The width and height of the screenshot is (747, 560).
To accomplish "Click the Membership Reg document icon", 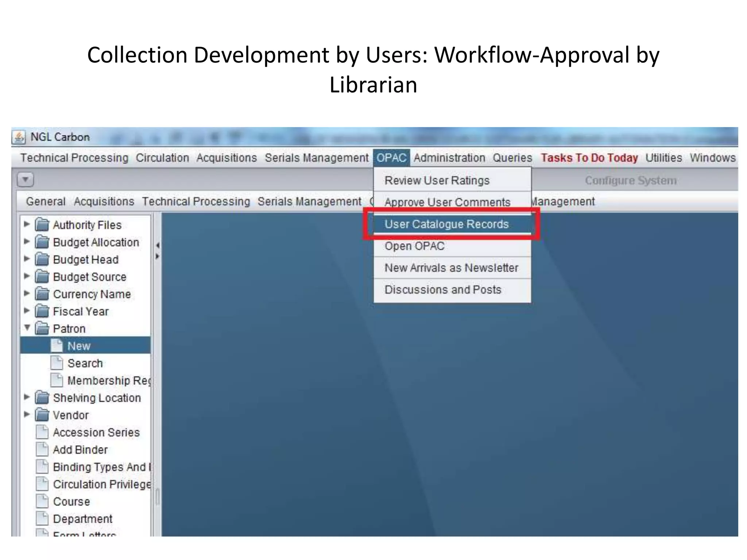I will [x=57, y=380].
